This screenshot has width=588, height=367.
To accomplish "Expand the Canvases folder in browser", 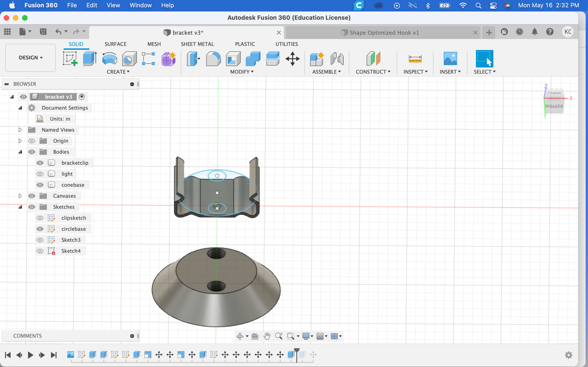I will [20, 196].
